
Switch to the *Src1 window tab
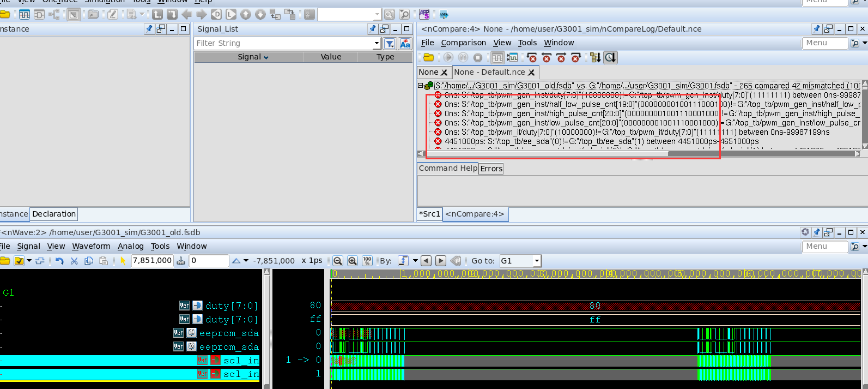[x=430, y=214]
